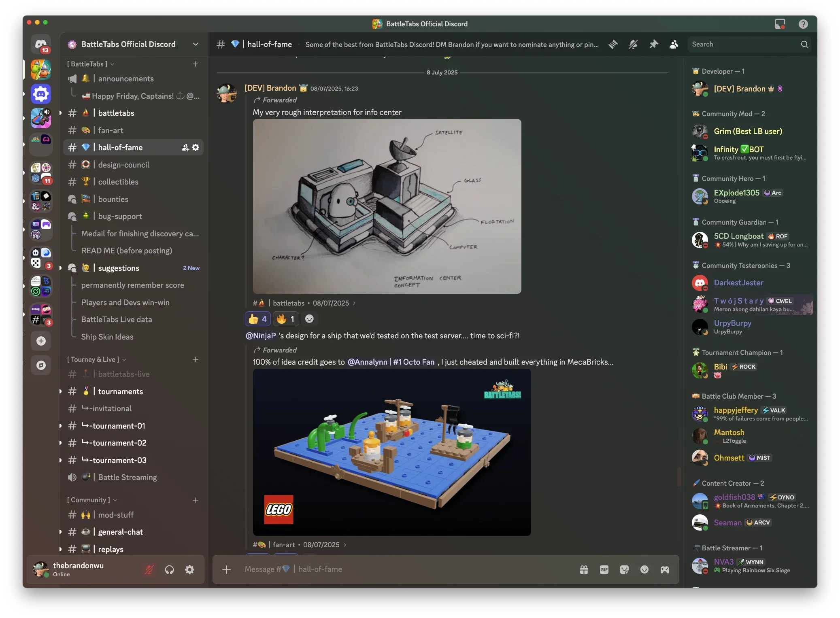The image size is (840, 618).
Task: Toggle microphone mute in user panel
Action: (149, 569)
